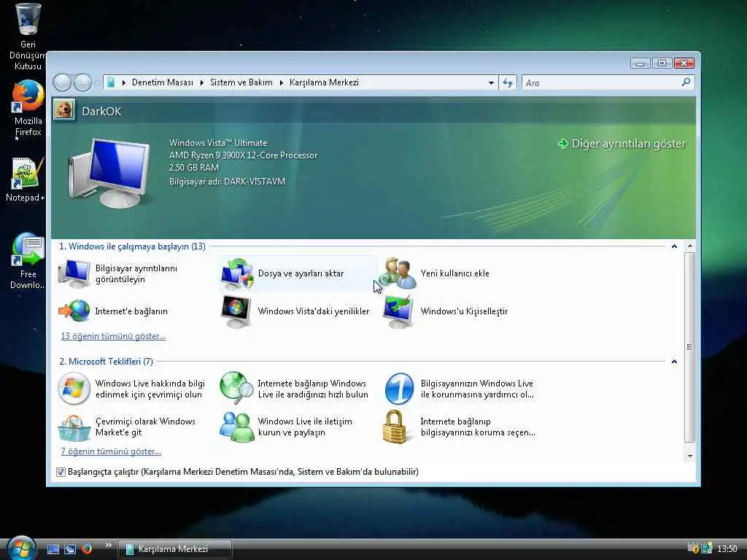Expand the arrow after Sistem ve Bakım

[281, 83]
